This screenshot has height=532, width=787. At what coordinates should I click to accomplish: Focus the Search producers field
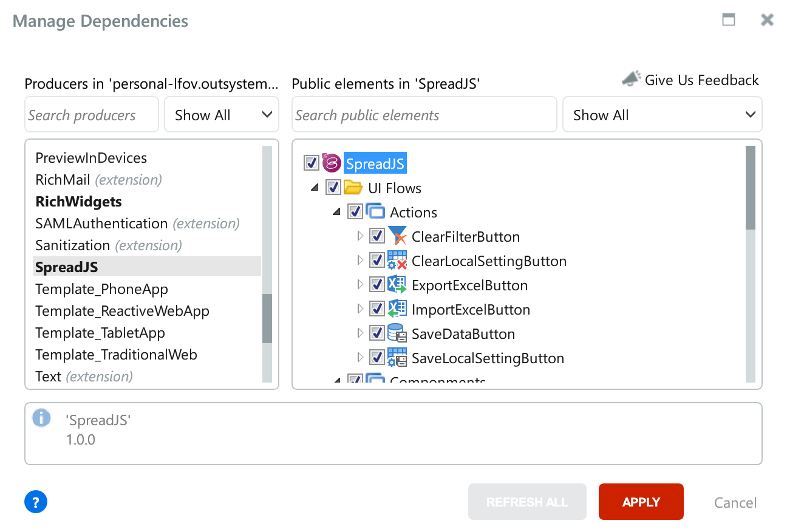92,115
